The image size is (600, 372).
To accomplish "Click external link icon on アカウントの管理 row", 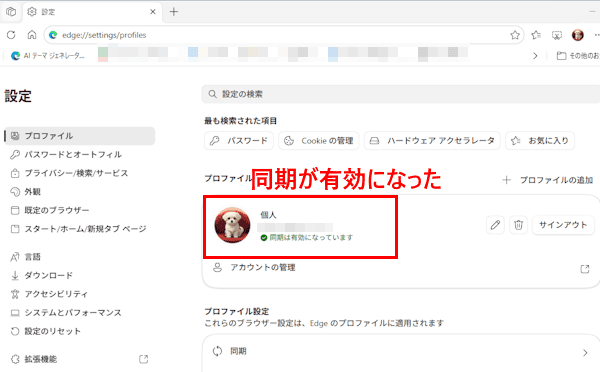I will click(585, 269).
